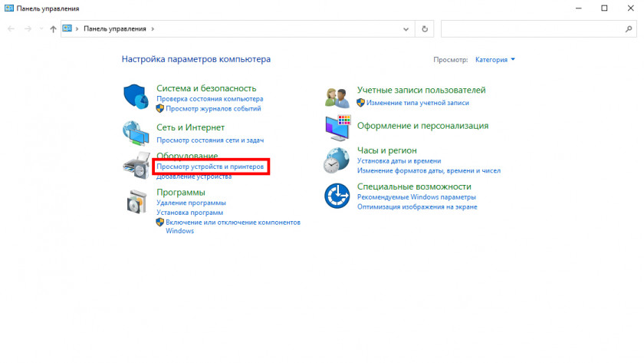Expand the address bar history dropdown
This screenshot has height=363, width=644.
click(406, 28)
